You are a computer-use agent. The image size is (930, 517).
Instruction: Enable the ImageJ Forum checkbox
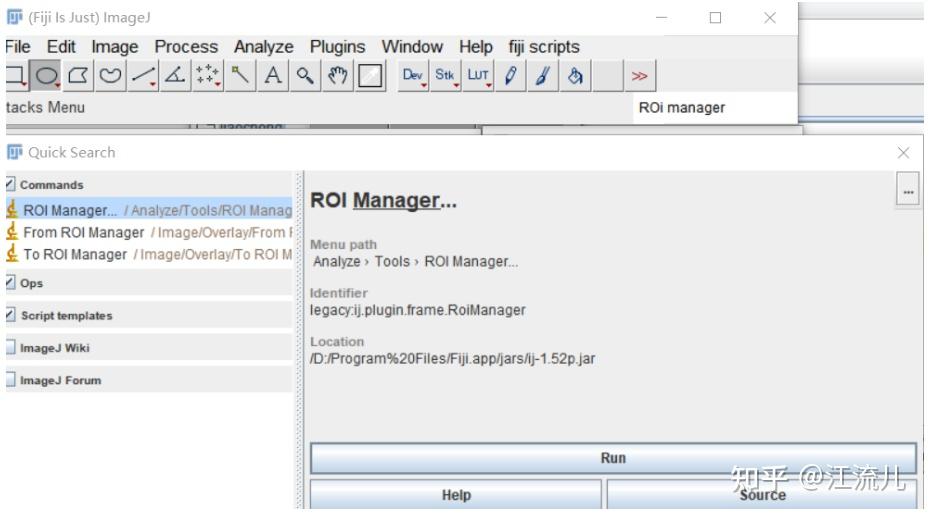tap(10, 379)
